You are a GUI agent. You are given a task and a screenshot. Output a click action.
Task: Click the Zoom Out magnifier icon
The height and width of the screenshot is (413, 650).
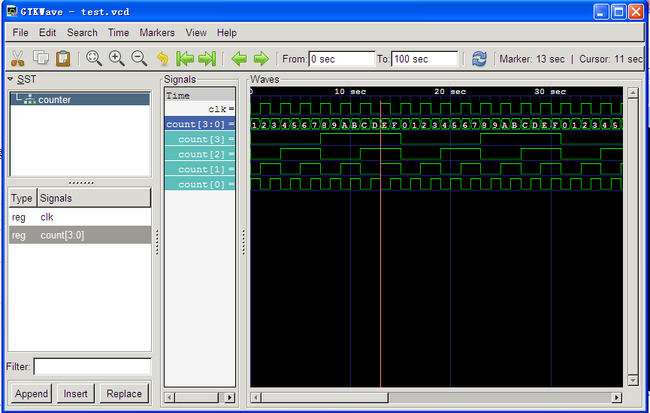pyautogui.click(x=139, y=58)
